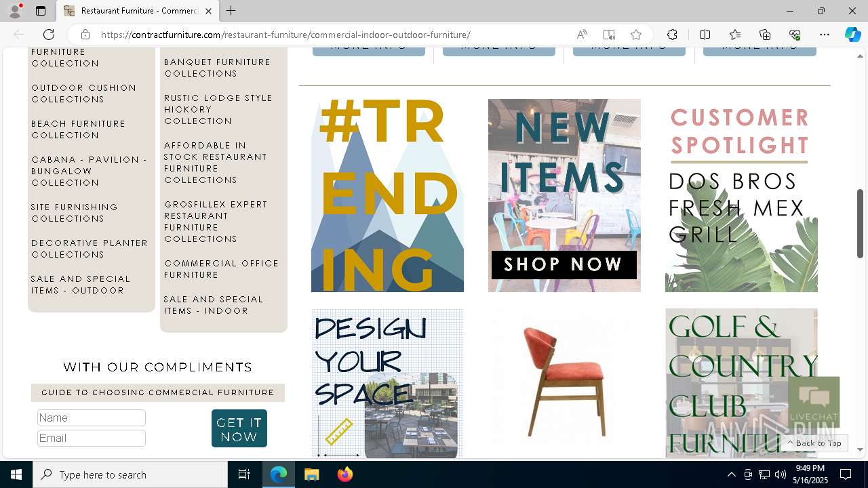The image size is (868, 488).
Task: Click the scrollbar down arrow
Action: coord(860,449)
